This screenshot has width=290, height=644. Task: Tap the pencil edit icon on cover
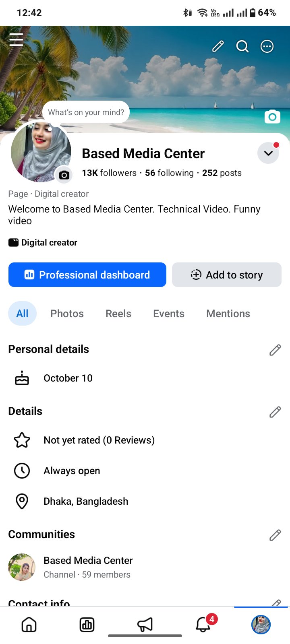218,46
